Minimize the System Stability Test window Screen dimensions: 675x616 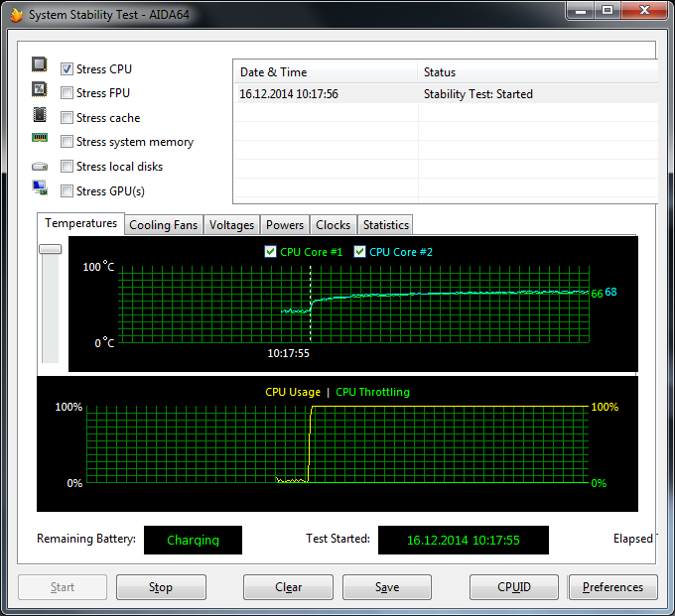581,11
